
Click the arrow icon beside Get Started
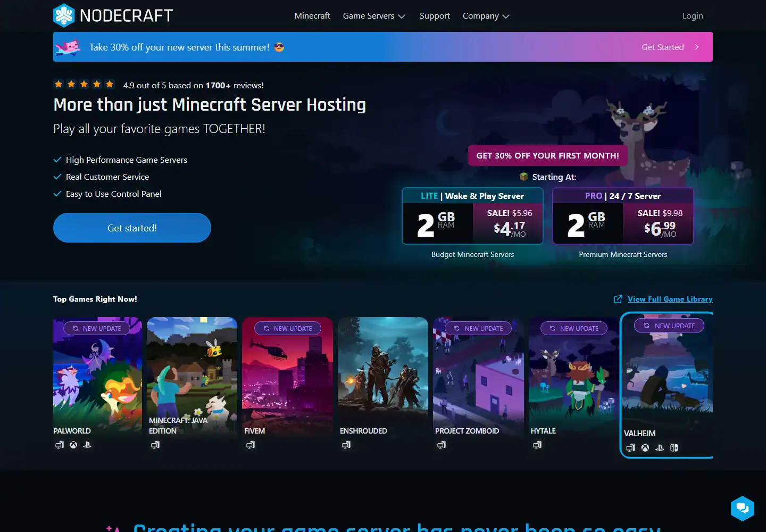697,47
